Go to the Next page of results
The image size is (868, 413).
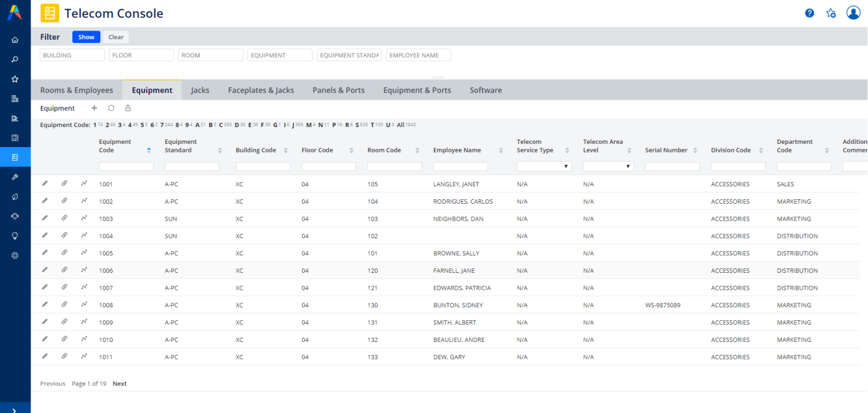[x=120, y=384]
